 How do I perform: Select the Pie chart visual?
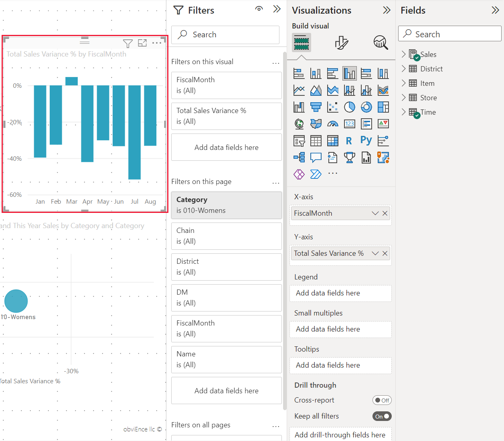pyautogui.click(x=350, y=107)
